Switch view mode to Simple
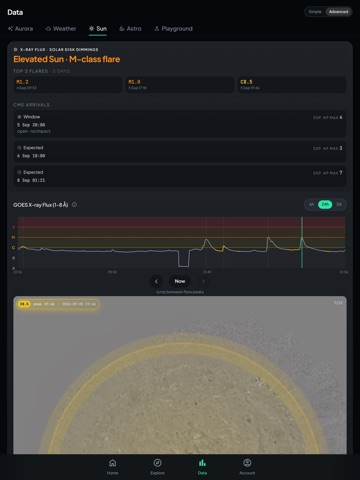360x480 pixels. (315, 12)
